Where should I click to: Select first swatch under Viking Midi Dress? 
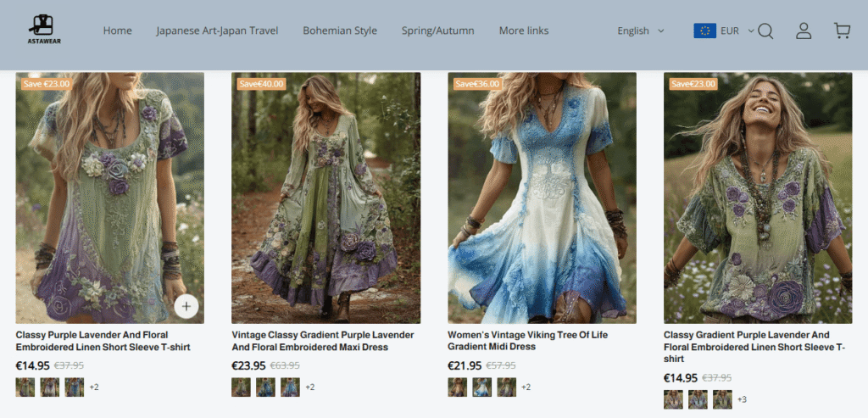pos(457,387)
